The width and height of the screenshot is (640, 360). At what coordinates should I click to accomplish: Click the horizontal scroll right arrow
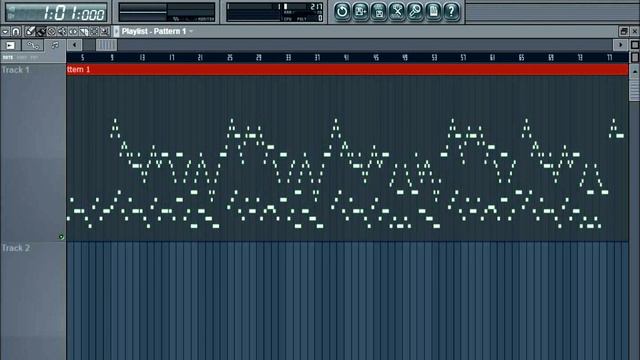[x=620, y=45]
